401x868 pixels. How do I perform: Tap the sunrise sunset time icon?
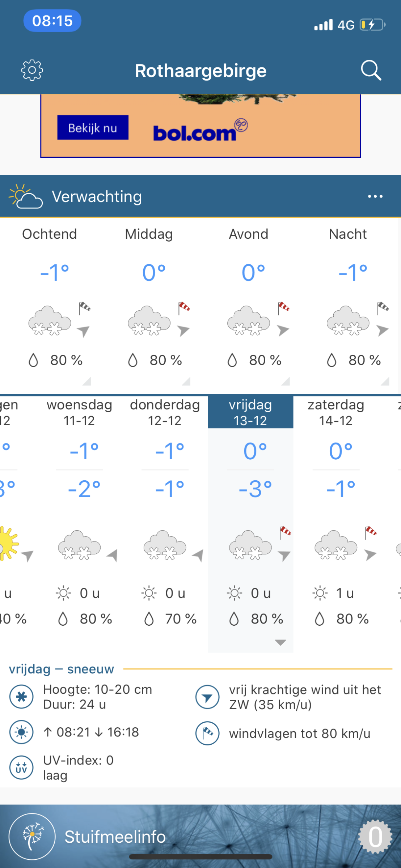(21, 732)
